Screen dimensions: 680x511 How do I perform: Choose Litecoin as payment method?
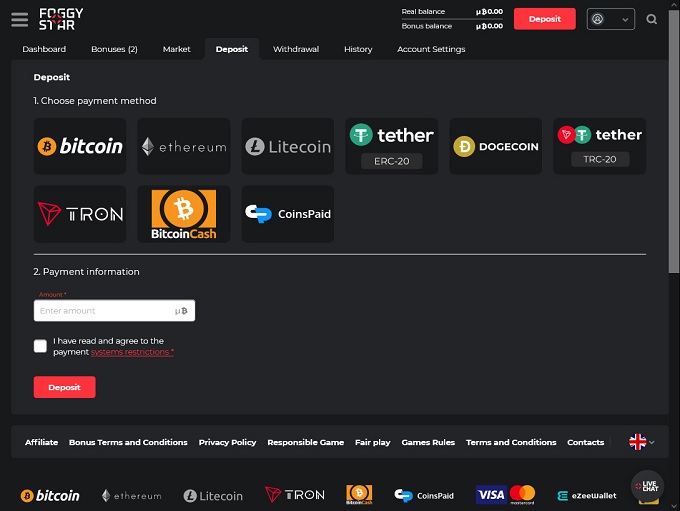[x=288, y=146]
